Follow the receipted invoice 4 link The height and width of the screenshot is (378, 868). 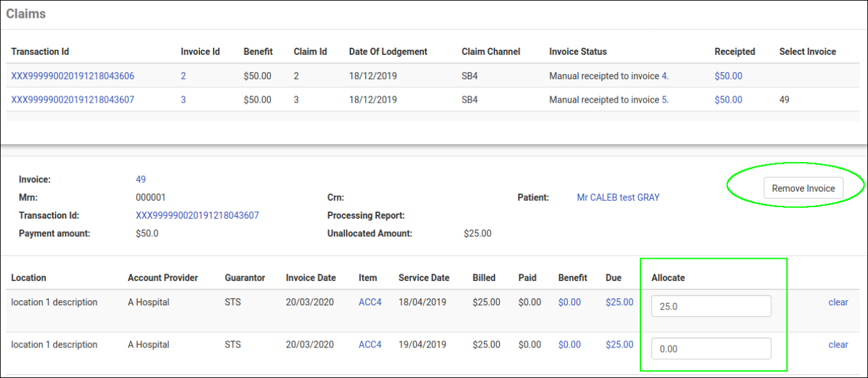(x=665, y=76)
